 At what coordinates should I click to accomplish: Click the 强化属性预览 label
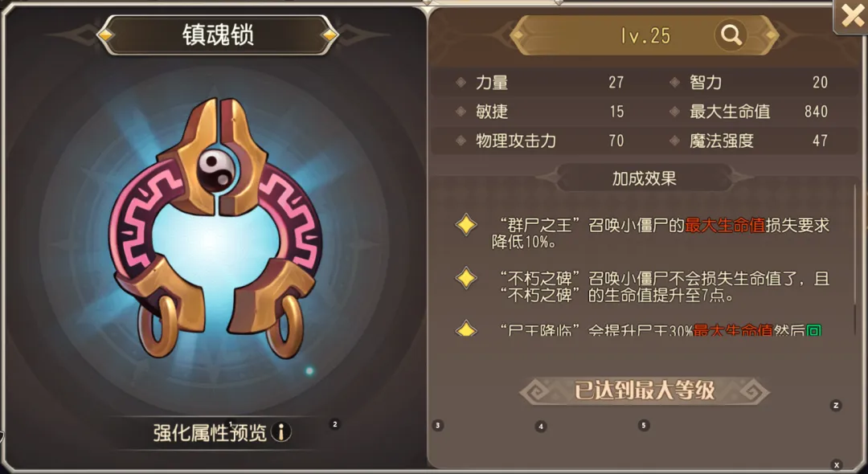(210, 432)
